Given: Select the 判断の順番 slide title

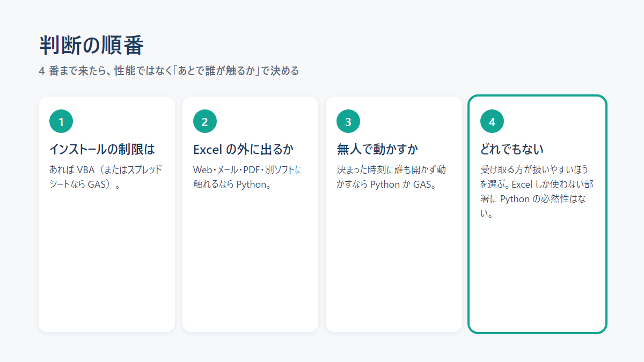Looking at the screenshot, I should pyautogui.click(x=91, y=46).
